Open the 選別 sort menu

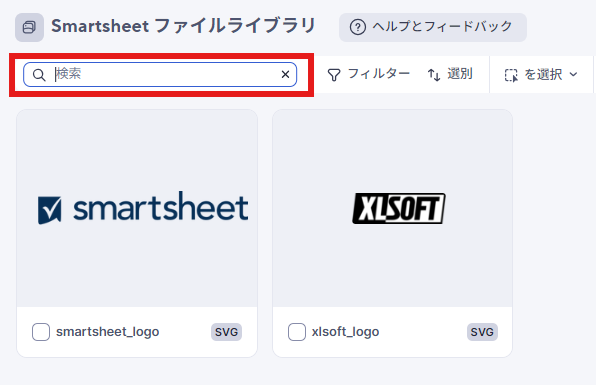click(x=450, y=74)
